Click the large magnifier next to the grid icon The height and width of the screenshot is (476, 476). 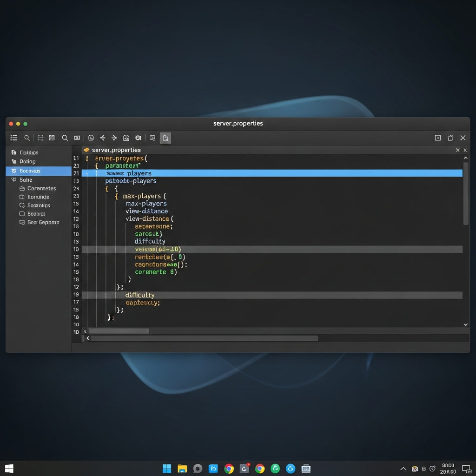coord(65,138)
